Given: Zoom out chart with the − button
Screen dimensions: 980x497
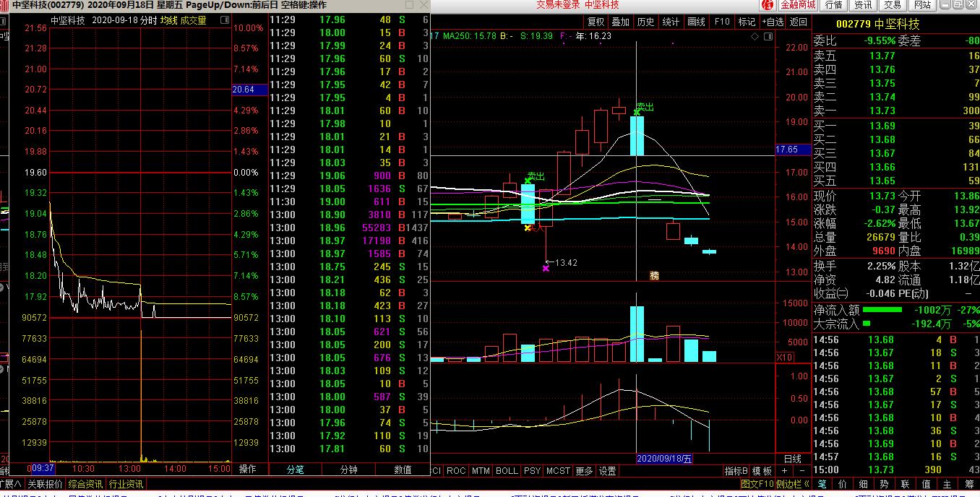Looking at the screenshot, I should click(803, 470).
